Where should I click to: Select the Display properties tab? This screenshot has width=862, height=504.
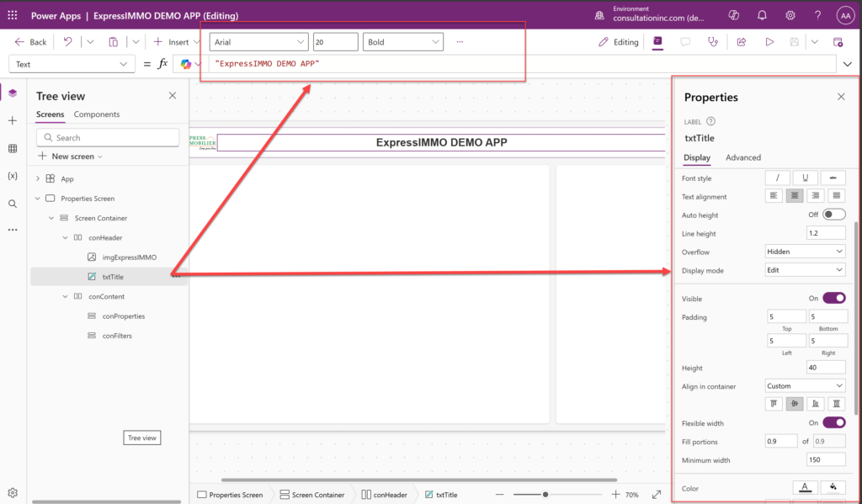coord(697,157)
